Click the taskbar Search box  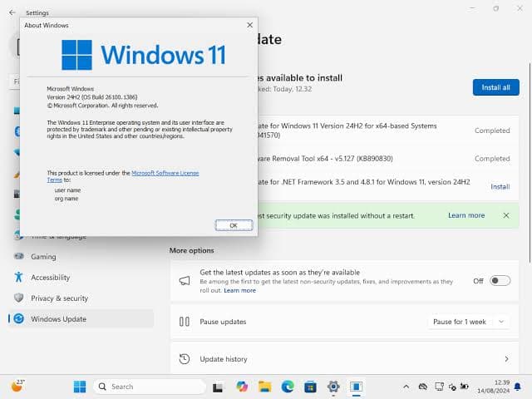point(150,387)
